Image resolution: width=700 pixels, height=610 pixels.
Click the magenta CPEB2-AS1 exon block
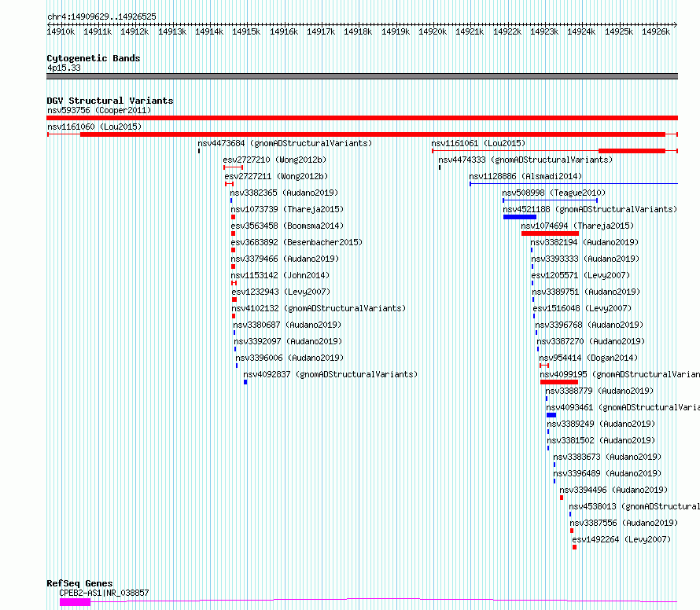pyautogui.click(x=75, y=602)
